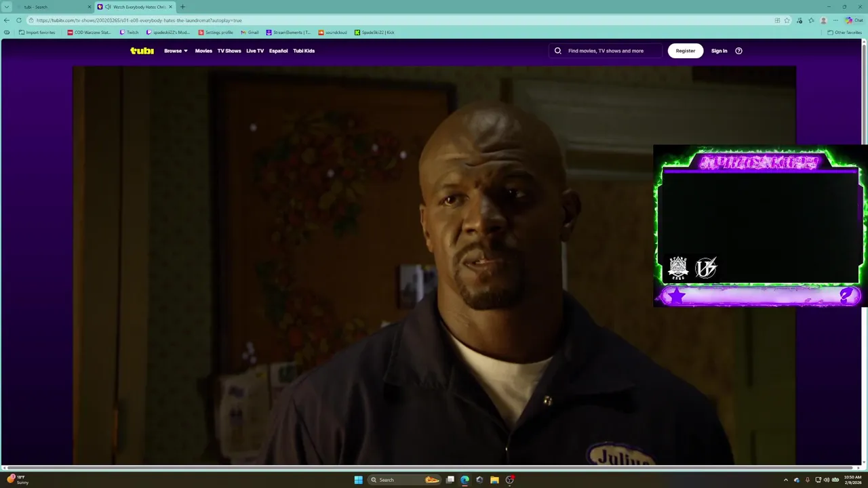This screenshot has width=868, height=488.
Task: Switch to Español content
Action: point(278,51)
